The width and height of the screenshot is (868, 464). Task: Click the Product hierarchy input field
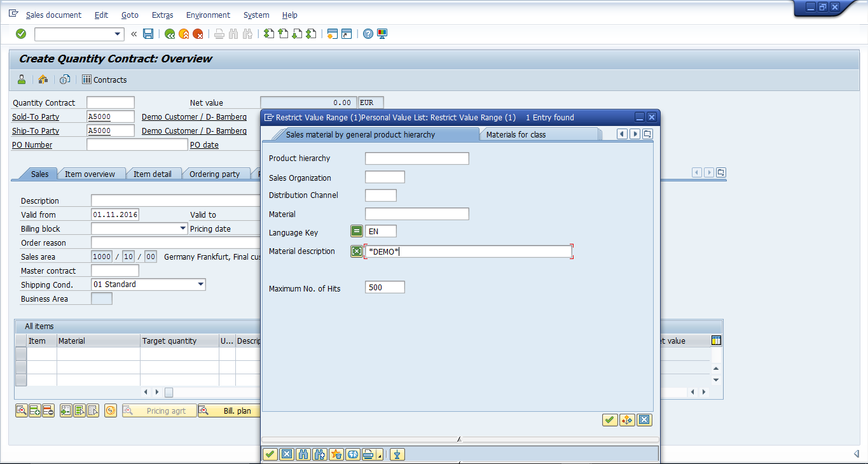[x=417, y=158]
